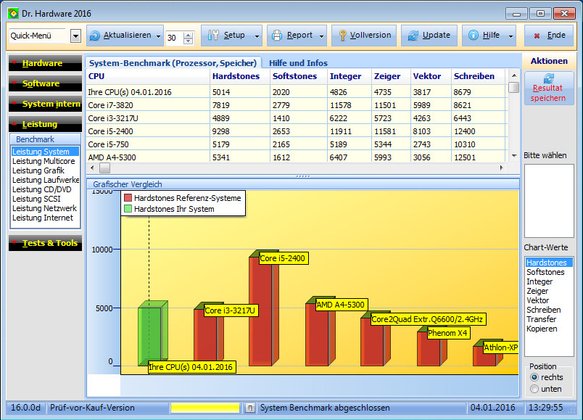Select Kopieren in Chart-Werte list
The image size is (583, 420).
[549, 329]
